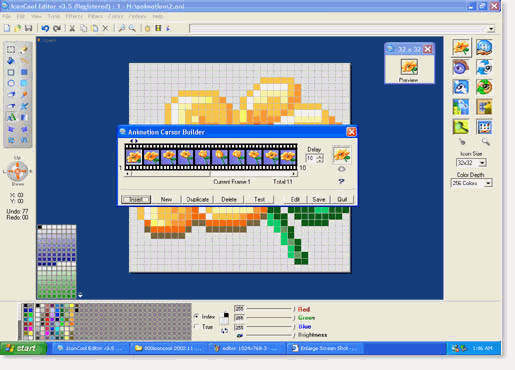Screen dimensions: 515x370
Task: Click the Test animation button
Action: click(259, 199)
